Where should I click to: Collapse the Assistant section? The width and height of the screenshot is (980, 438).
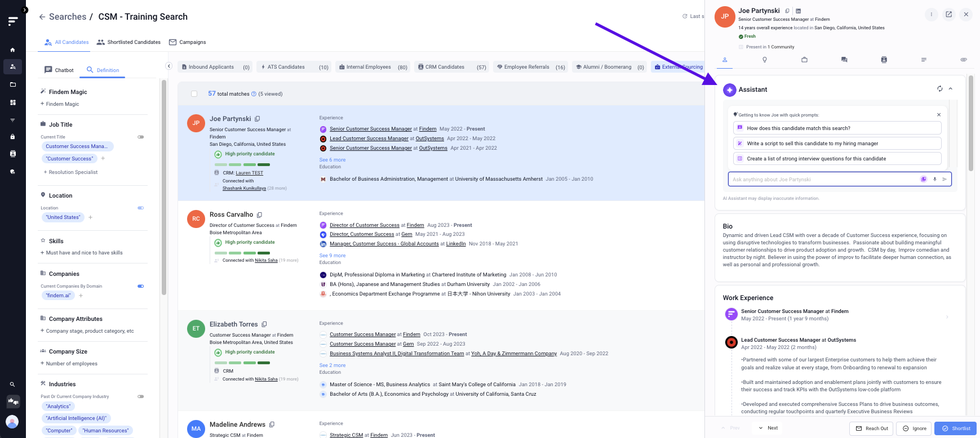tap(951, 89)
